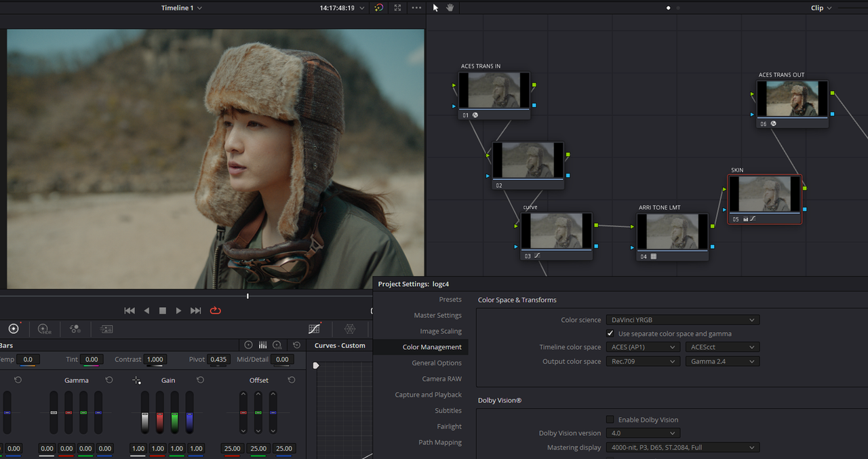Open the ACEScct gamma dropdown
Image resolution: width=868 pixels, height=459 pixels.
722,347
